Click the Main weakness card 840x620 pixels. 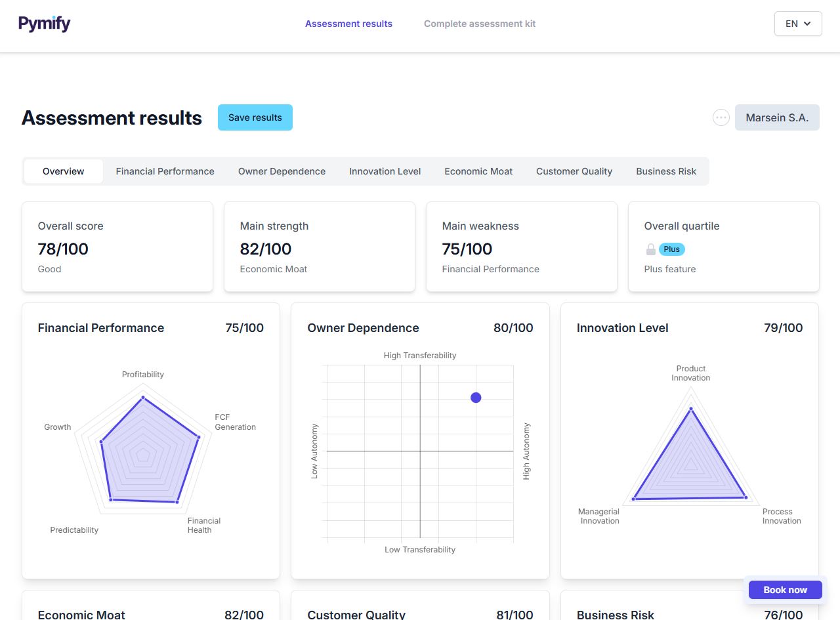tap(522, 247)
